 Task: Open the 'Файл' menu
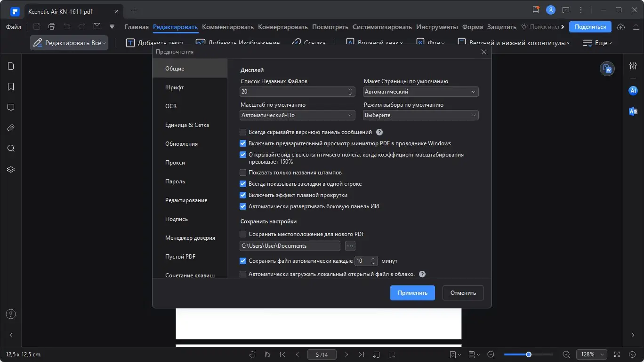click(14, 27)
